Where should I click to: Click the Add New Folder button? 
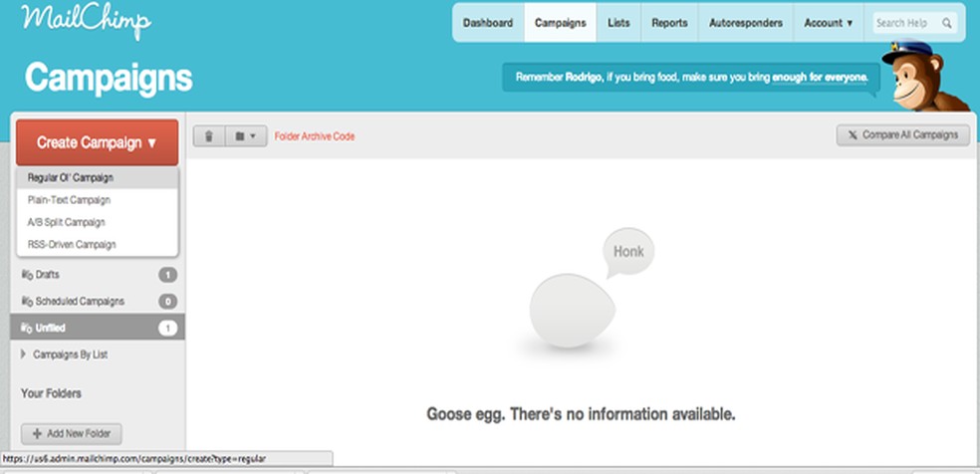72,433
